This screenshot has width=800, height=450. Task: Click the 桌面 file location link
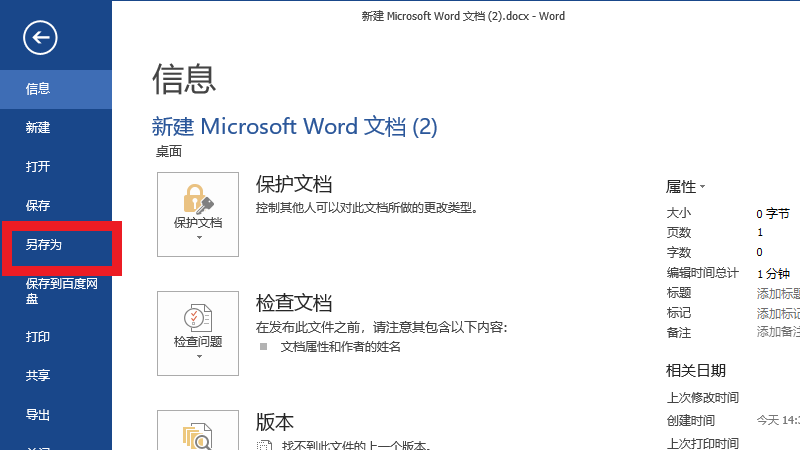pos(168,152)
